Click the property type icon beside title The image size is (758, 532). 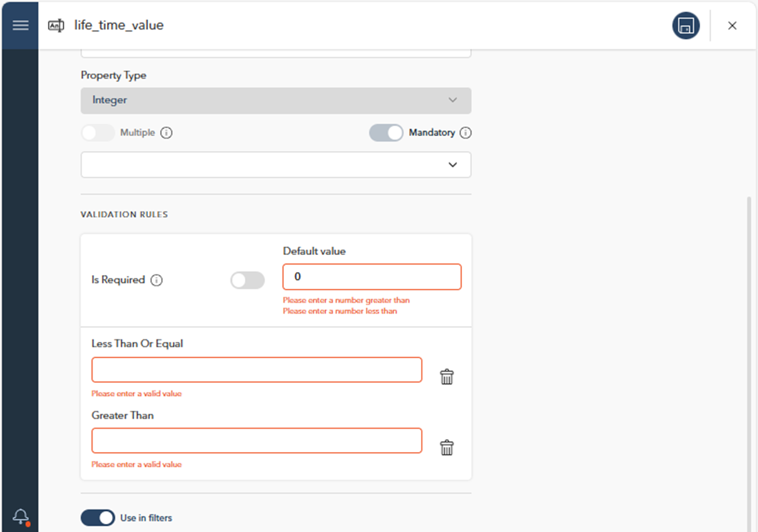pyautogui.click(x=56, y=26)
